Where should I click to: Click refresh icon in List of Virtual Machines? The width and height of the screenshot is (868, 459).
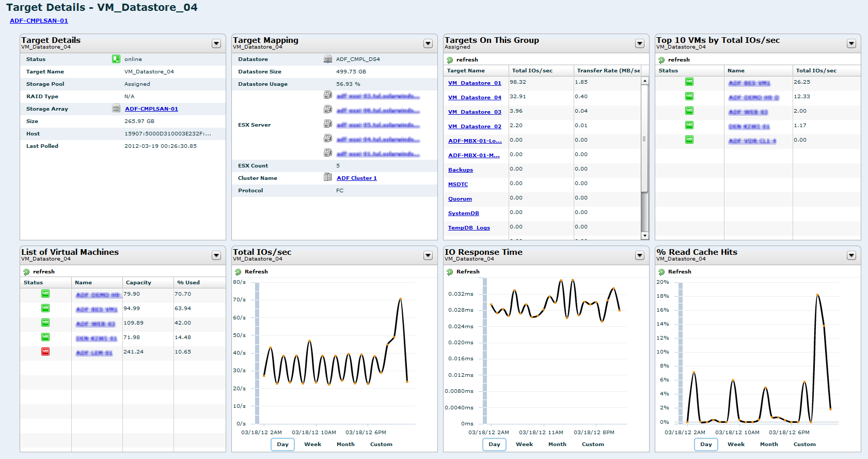tap(26, 272)
